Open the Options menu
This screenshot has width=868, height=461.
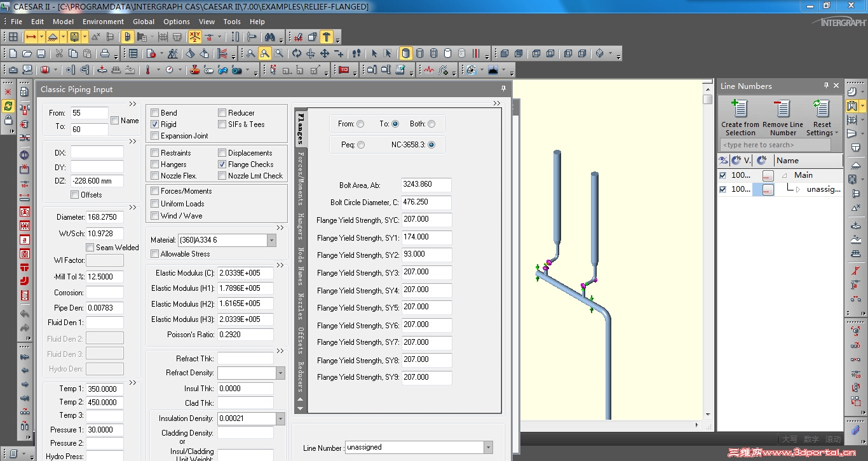(177, 22)
